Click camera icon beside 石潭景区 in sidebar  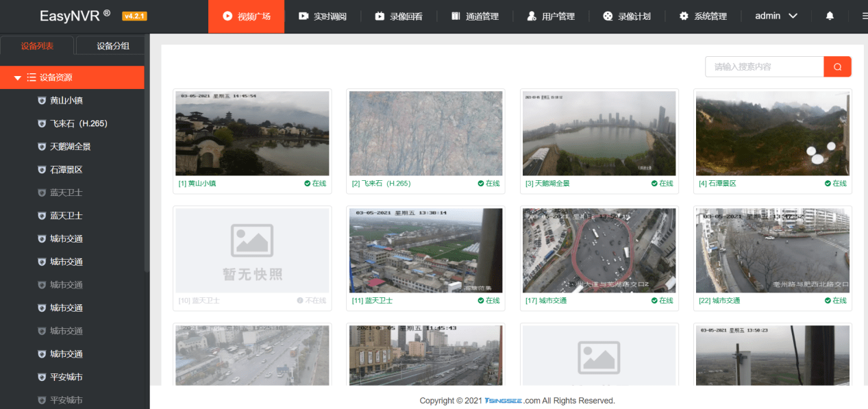pyautogui.click(x=42, y=170)
